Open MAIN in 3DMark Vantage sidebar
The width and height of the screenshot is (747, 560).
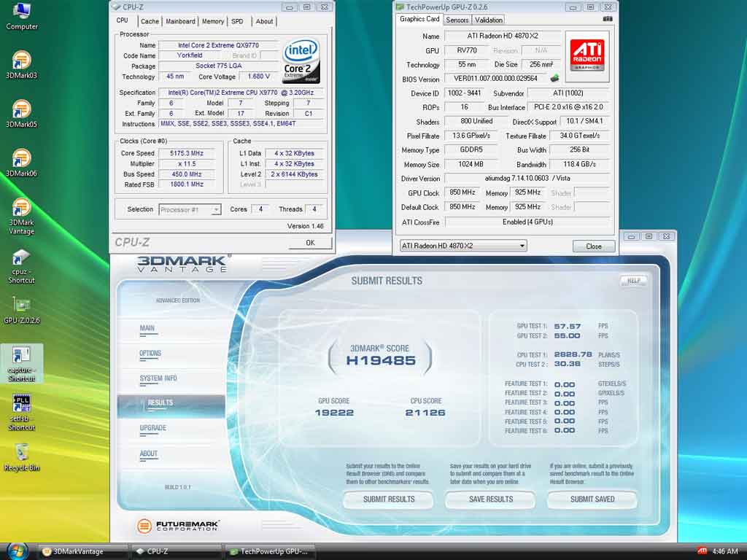pos(147,328)
